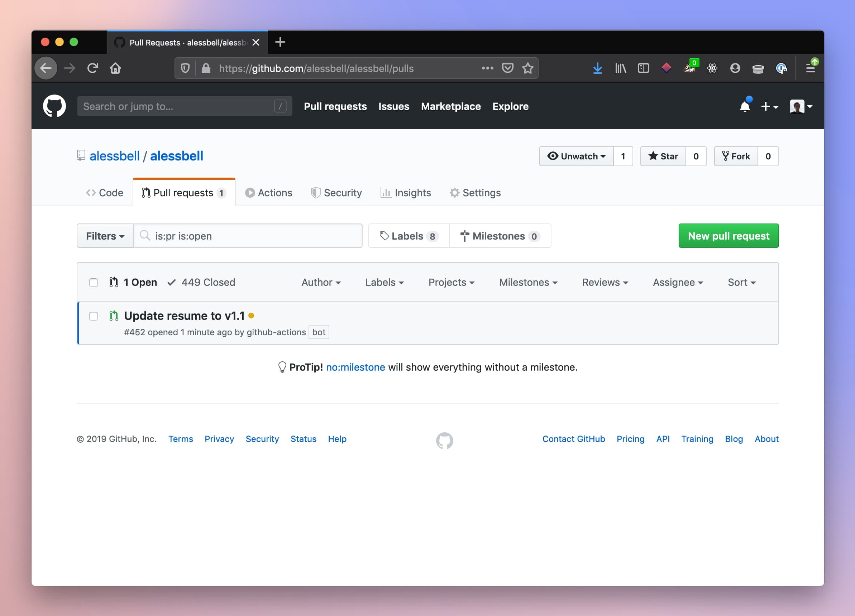Click the pull request icon next to '1 Open'
Image resolution: width=855 pixels, height=616 pixels.
[114, 282]
